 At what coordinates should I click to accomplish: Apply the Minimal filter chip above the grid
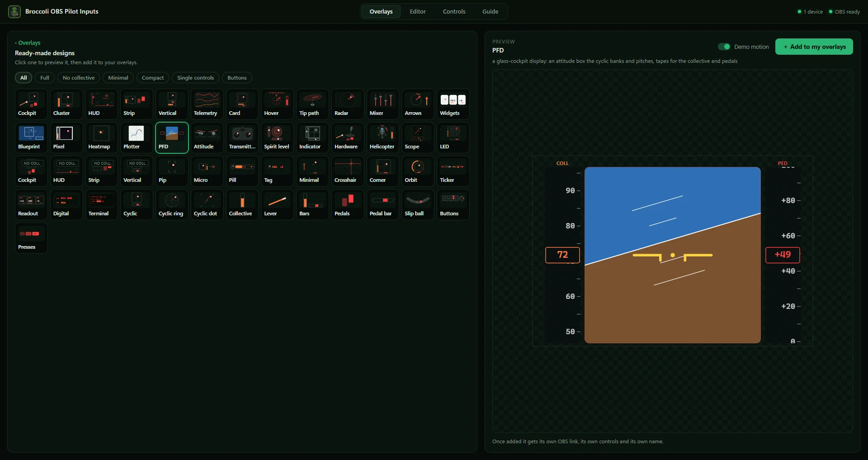(x=118, y=78)
